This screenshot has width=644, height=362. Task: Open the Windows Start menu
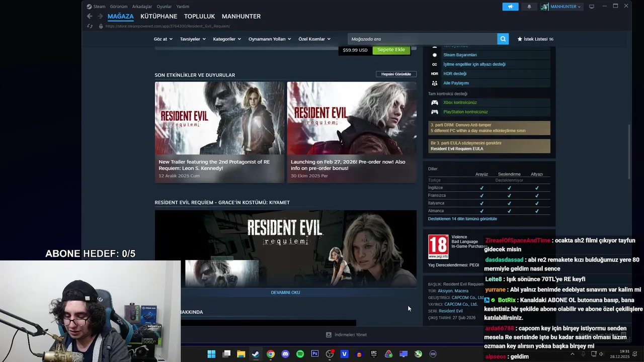(211, 354)
